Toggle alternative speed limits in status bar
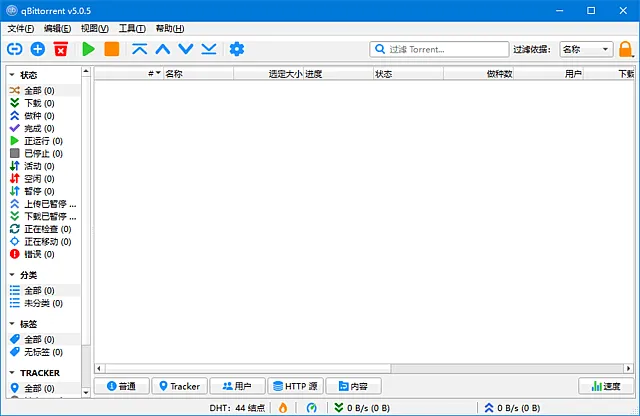The image size is (640, 416). point(312,408)
